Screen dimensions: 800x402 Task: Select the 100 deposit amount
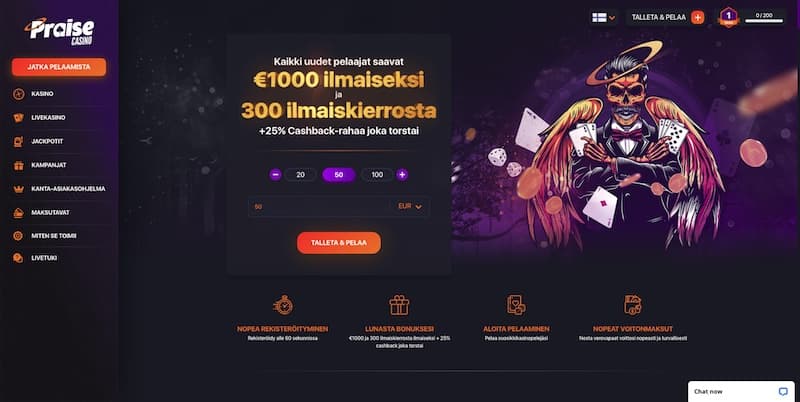377,175
